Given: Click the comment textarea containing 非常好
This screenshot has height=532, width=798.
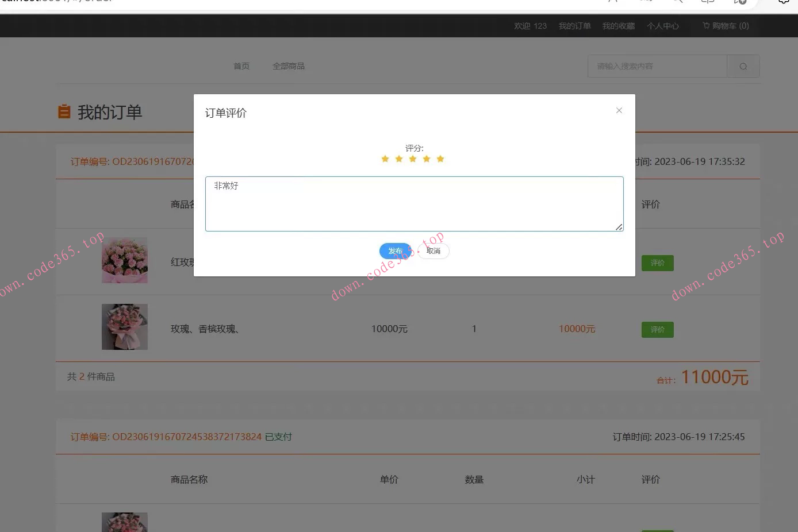Looking at the screenshot, I should (x=414, y=203).
